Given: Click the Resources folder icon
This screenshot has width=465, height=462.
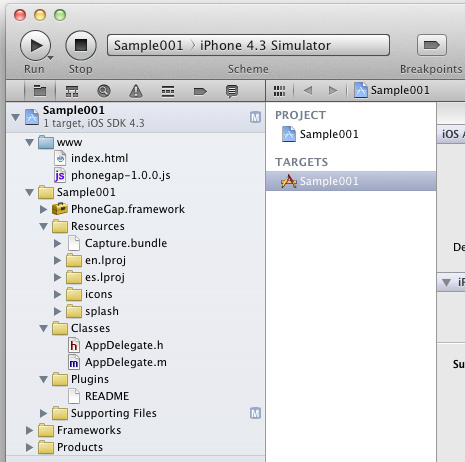Looking at the screenshot, I should [x=60, y=226].
